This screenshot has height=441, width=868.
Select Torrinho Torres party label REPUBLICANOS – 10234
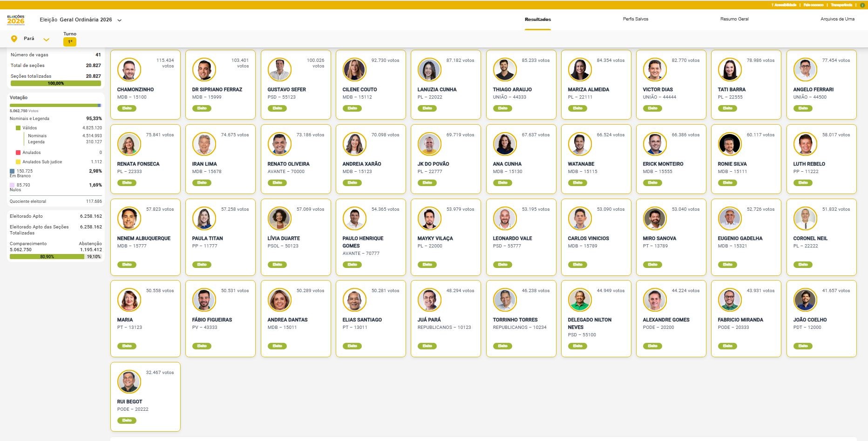pos(520,327)
